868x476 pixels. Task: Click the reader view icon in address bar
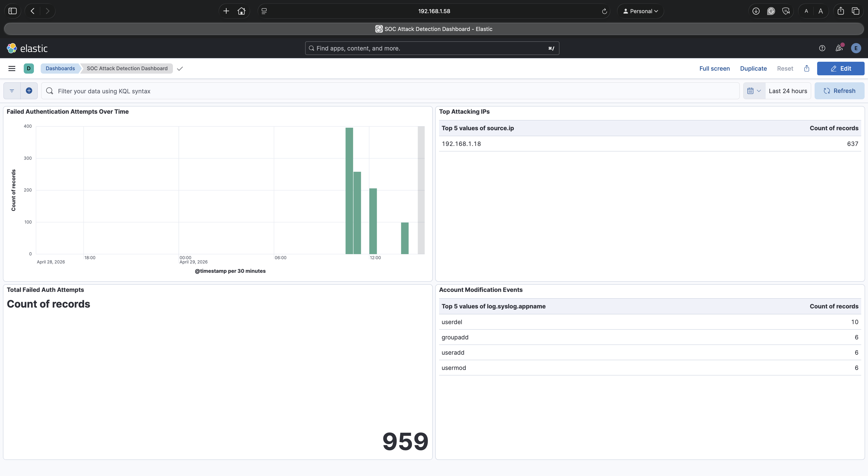tap(264, 11)
